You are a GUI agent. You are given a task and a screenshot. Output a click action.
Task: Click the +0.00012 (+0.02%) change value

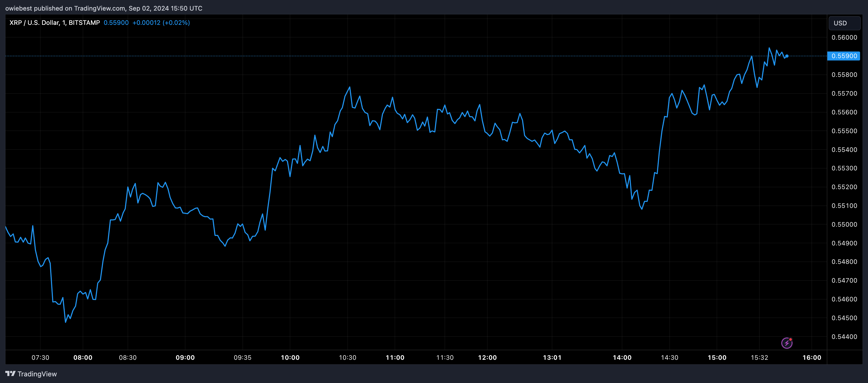click(x=161, y=22)
